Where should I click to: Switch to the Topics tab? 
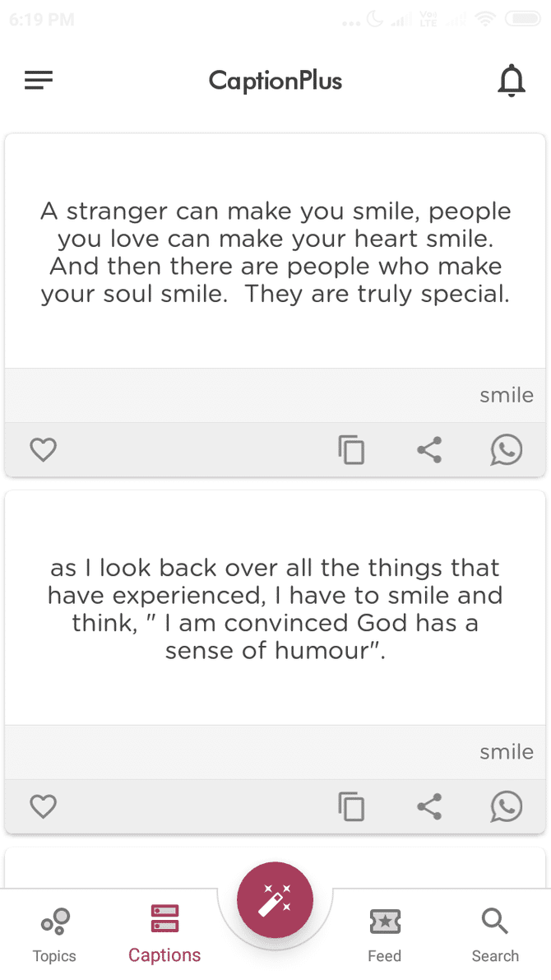[53, 932]
